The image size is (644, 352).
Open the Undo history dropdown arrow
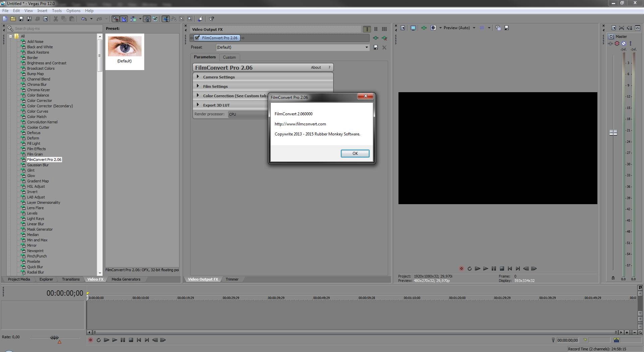pos(91,19)
